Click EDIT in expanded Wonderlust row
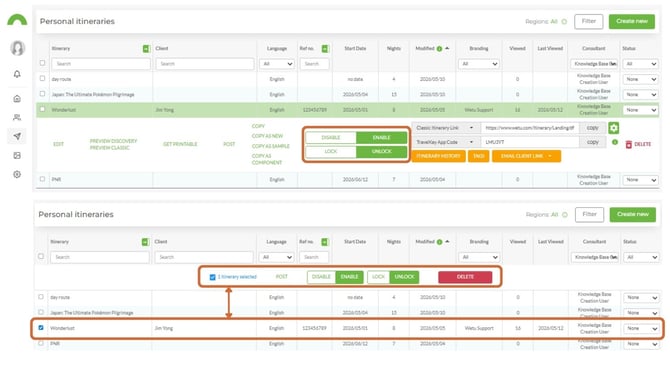Screen dimensions: 670x368 pos(58,144)
